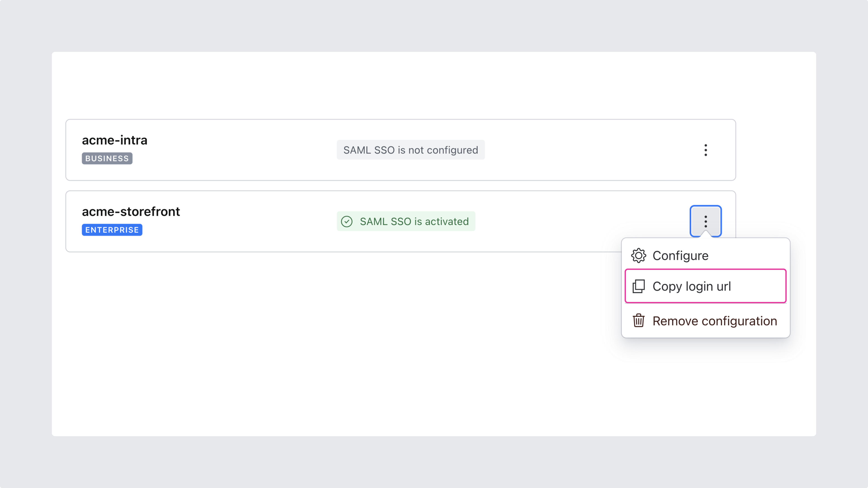Viewport: 868px width, 488px height.
Task: Select Remove configuration in the menu
Action: (715, 321)
